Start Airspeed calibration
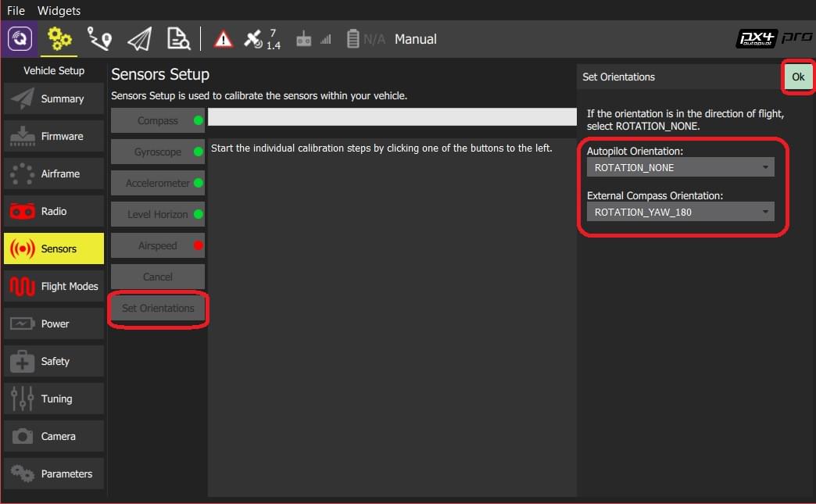This screenshot has width=816, height=504. (158, 245)
